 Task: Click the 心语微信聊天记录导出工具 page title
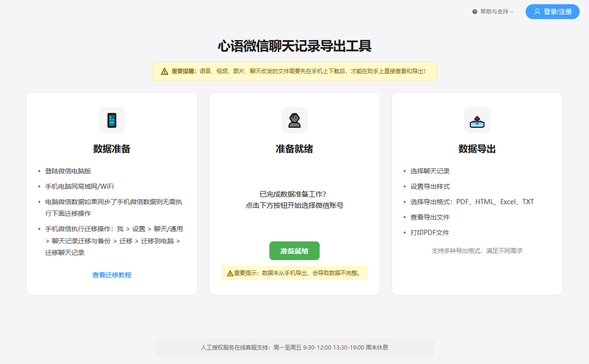click(294, 46)
